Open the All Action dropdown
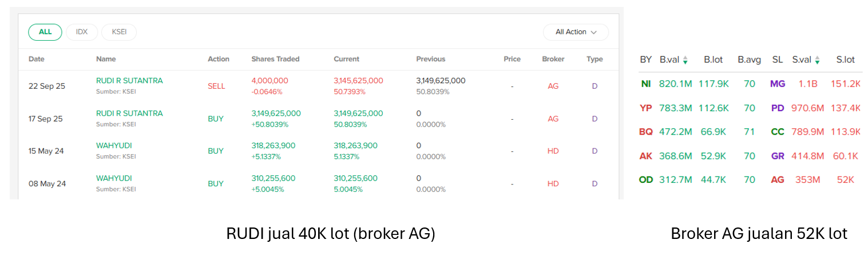The width and height of the screenshot is (868, 259). pos(576,32)
